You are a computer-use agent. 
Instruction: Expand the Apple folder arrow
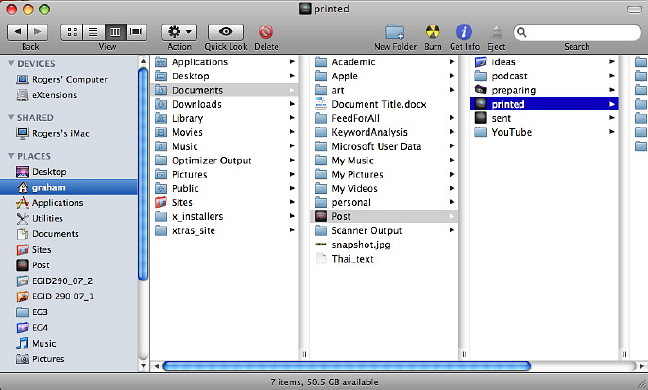[452, 76]
